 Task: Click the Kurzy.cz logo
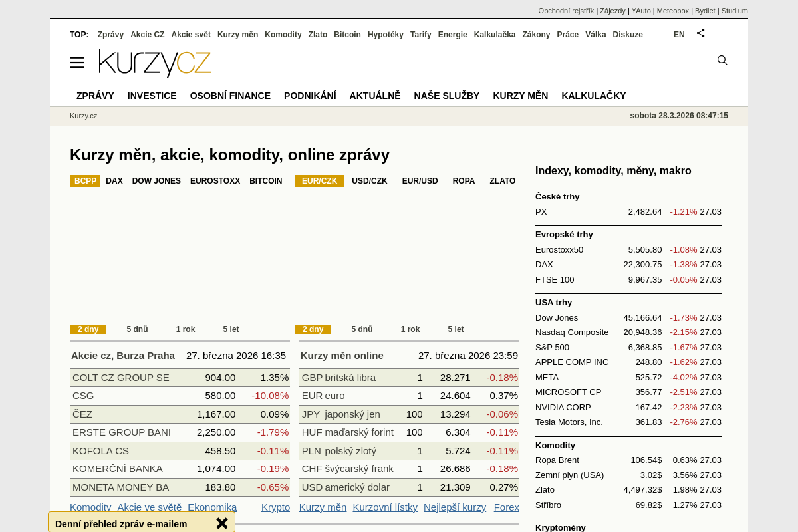155,63
